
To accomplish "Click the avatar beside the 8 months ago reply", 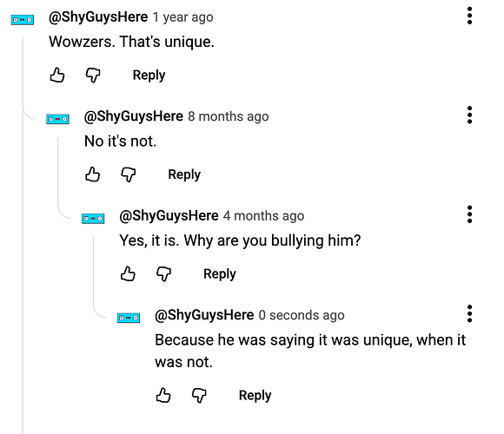I will pos(57,119).
